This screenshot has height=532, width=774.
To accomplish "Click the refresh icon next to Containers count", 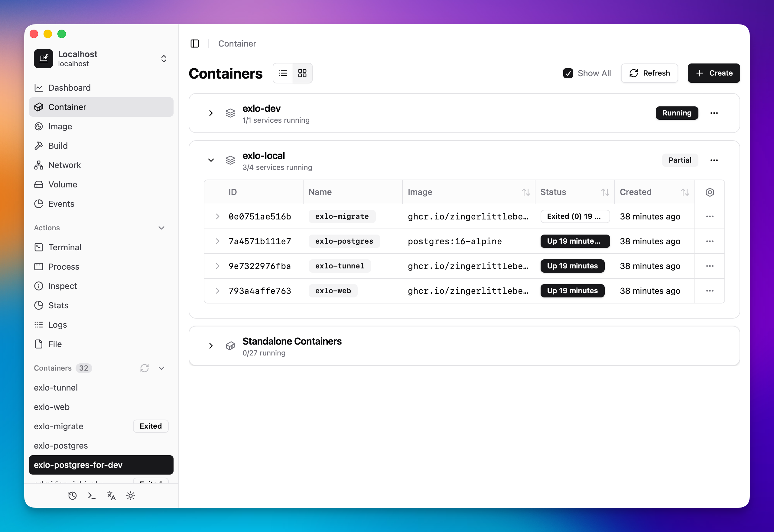I will pyautogui.click(x=144, y=368).
